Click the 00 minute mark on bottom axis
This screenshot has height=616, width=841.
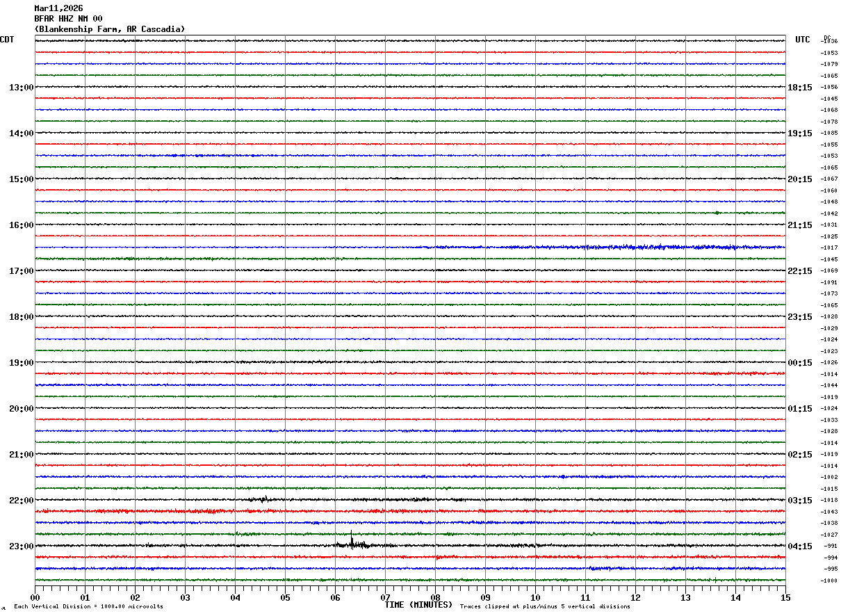pyautogui.click(x=35, y=597)
